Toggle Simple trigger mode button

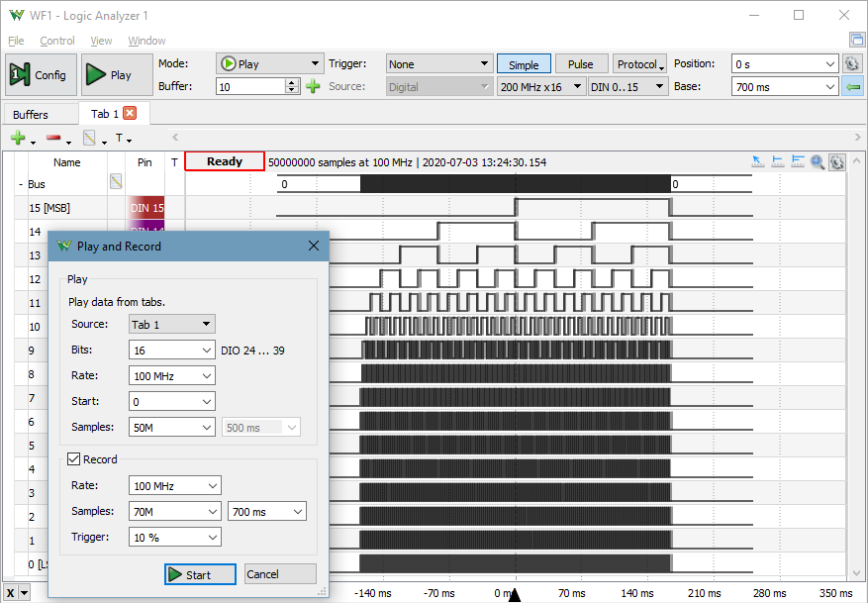(x=524, y=64)
